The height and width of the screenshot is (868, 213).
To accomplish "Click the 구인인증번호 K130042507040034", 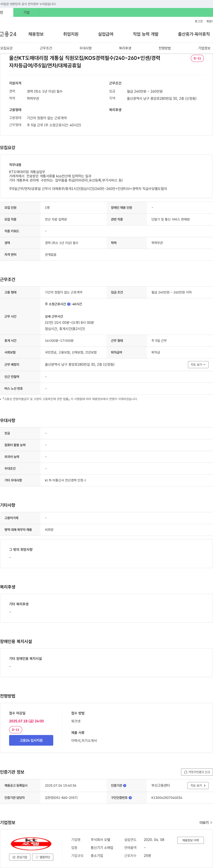I will (x=166, y=798).
